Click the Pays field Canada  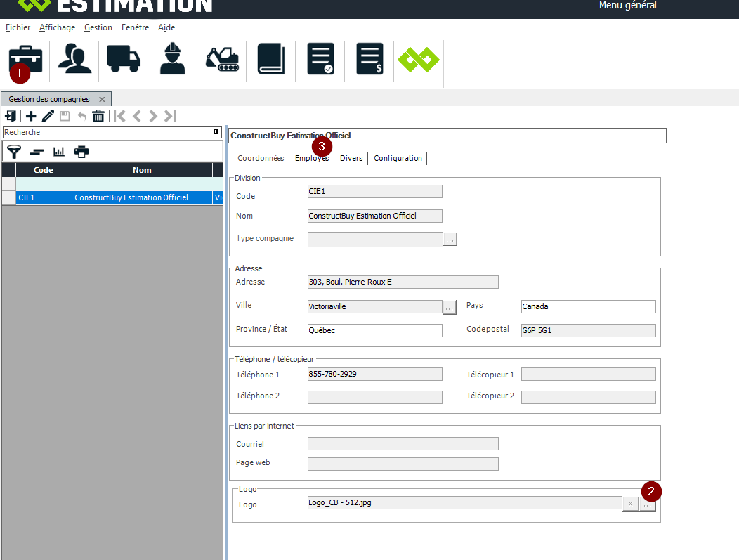click(x=588, y=306)
